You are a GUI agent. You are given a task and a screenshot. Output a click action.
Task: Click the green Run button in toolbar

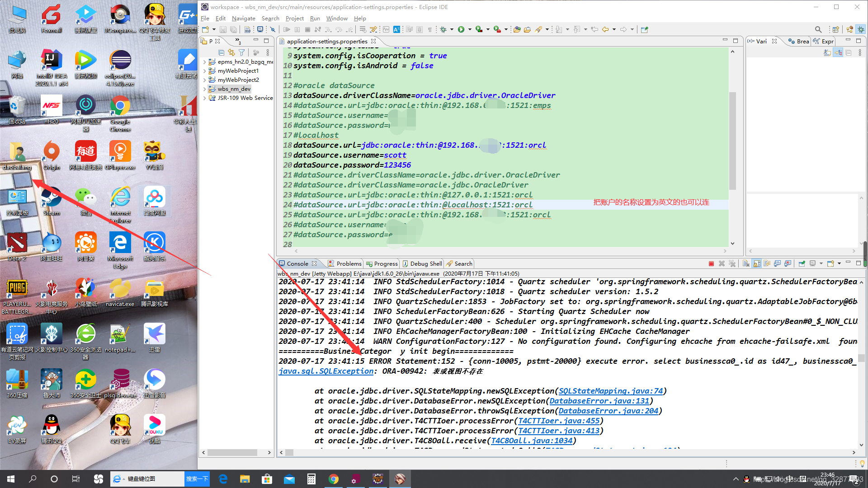click(x=461, y=29)
